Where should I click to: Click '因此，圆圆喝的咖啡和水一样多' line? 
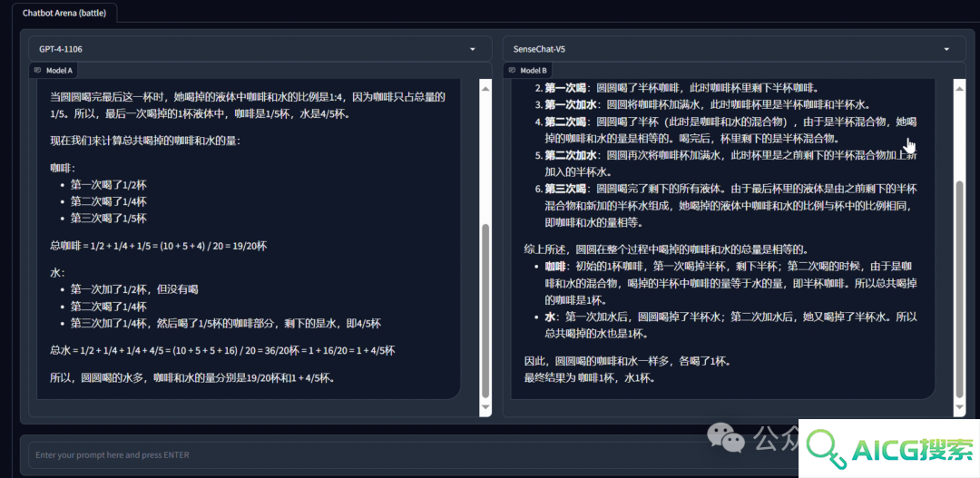[x=628, y=361]
